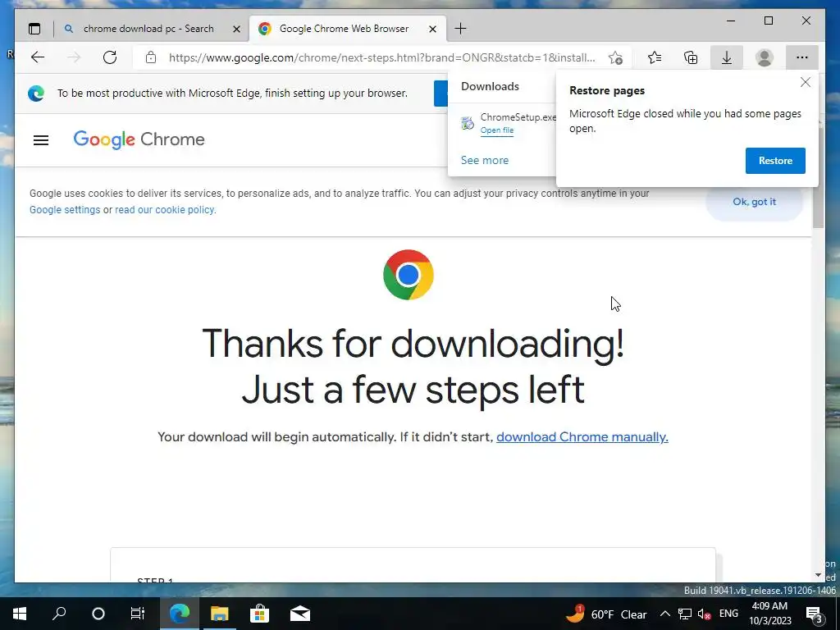Open the Favorites list
This screenshot has height=630, width=840.
point(654,57)
